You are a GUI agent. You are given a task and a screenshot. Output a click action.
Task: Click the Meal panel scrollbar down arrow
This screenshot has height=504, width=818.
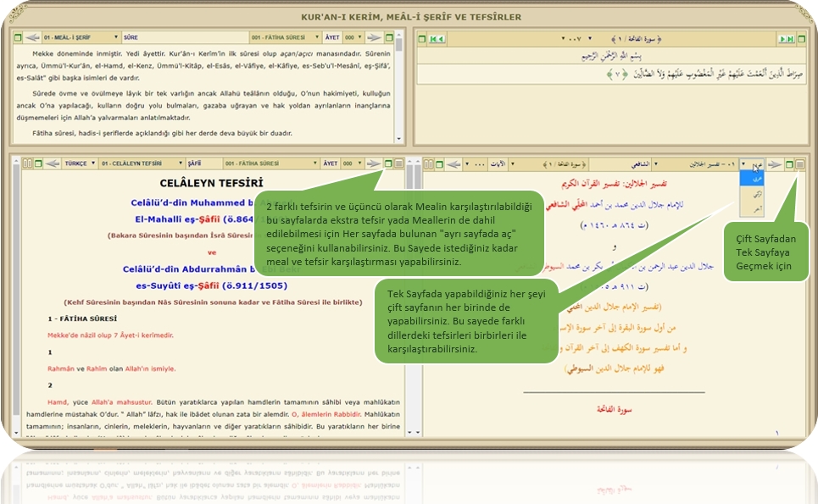(399, 139)
